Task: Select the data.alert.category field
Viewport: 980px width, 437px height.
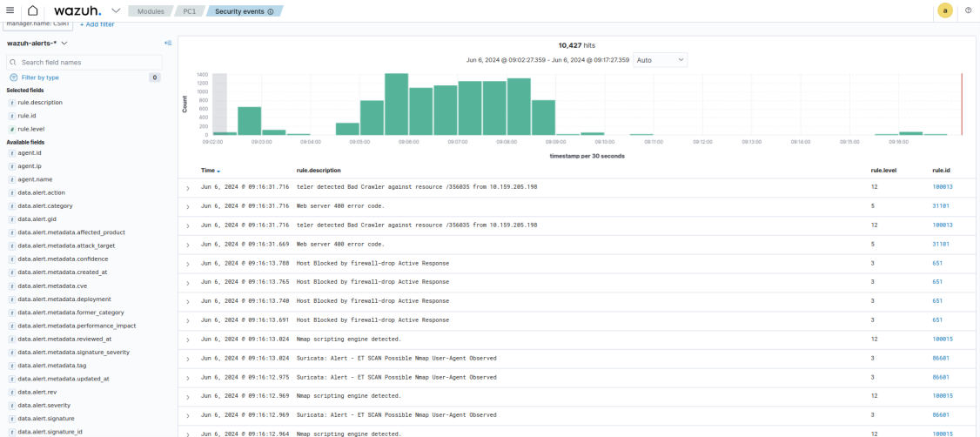Action: 45,205
